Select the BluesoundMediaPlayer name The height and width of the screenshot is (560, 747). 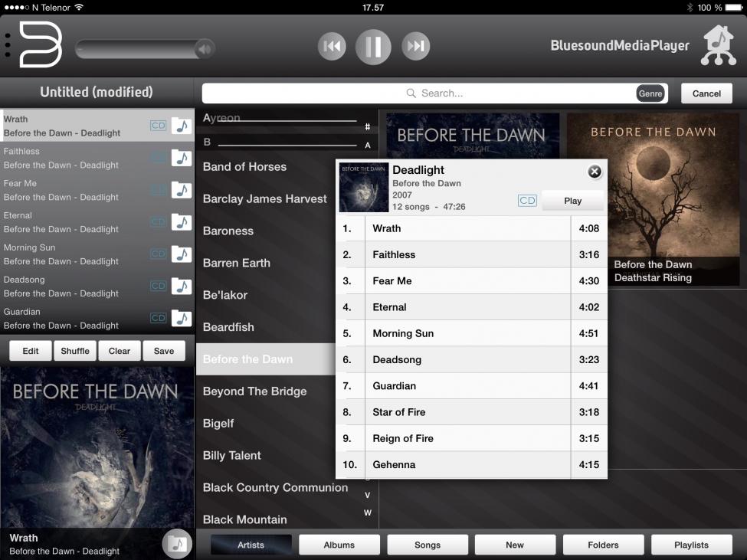(x=620, y=46)
